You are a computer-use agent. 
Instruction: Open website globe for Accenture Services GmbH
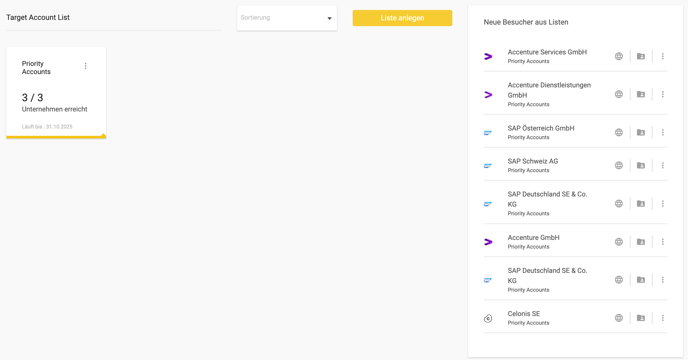(x=619, y=56)
